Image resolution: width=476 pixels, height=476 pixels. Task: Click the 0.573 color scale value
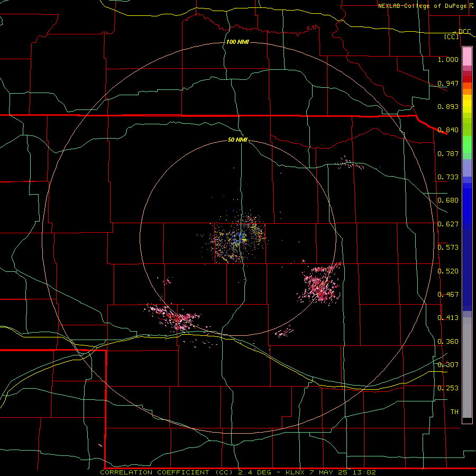(448, 247)
